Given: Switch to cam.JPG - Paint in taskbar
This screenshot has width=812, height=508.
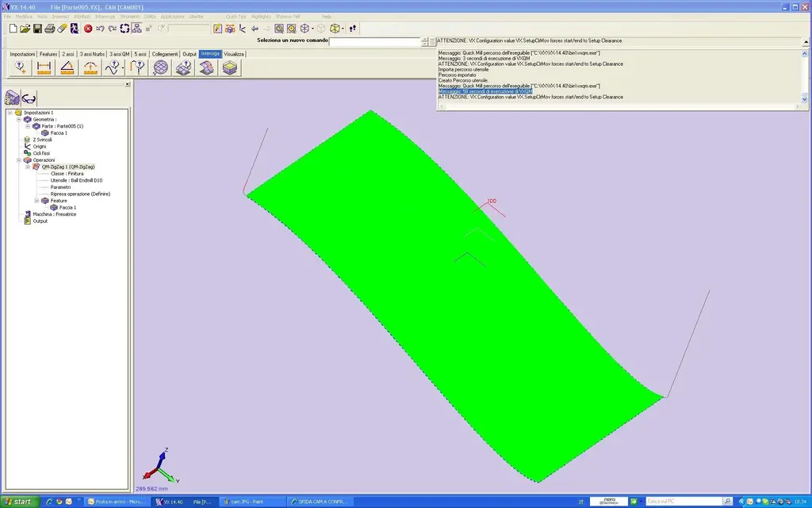Looking at the screenshot, I should pos(252,502).
